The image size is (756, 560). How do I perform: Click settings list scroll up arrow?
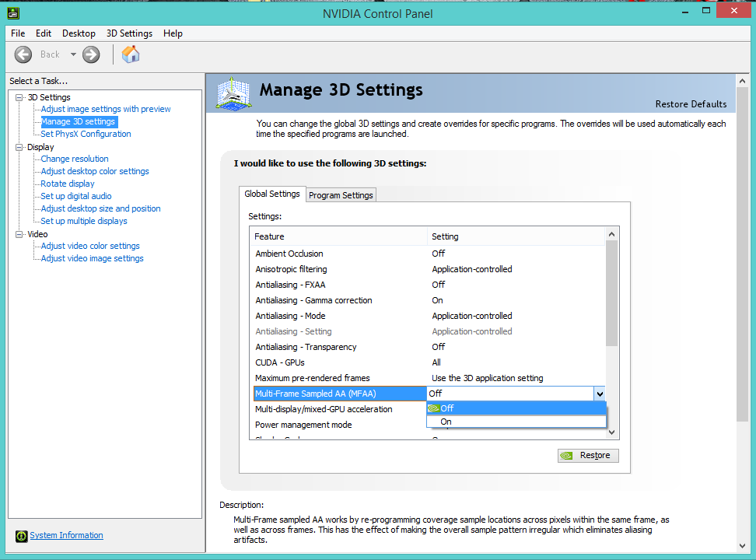coord(612,234)
